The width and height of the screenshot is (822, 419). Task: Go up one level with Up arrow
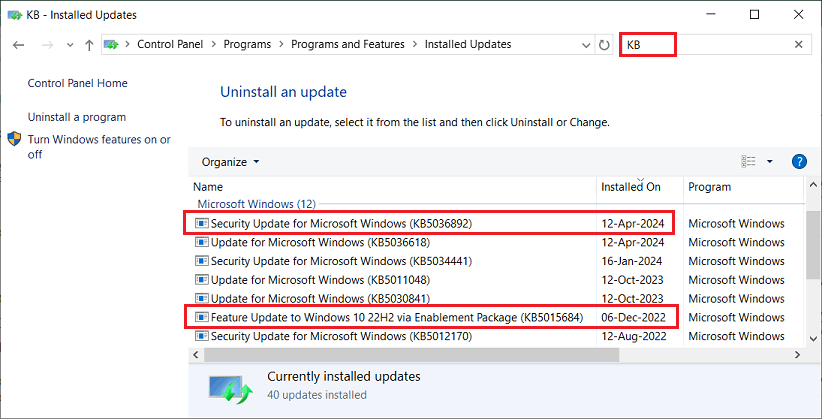tap(89, 45)
